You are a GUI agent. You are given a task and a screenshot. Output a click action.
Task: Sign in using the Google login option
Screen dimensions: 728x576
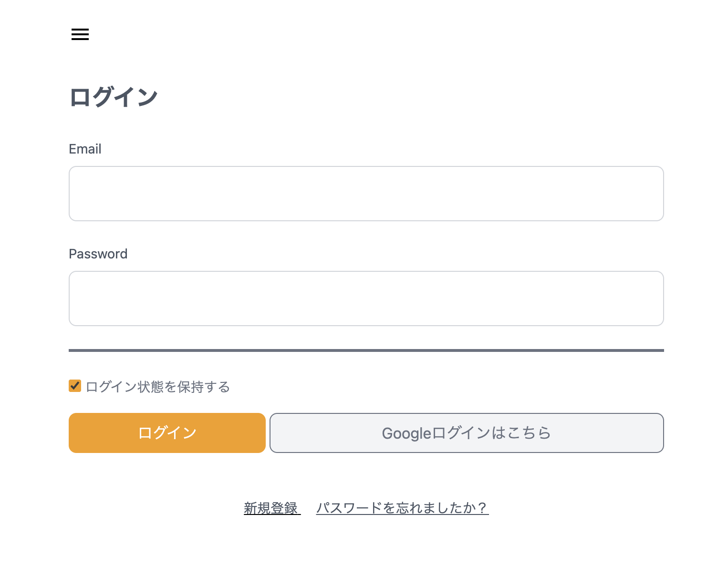click(x=466, y=433)
